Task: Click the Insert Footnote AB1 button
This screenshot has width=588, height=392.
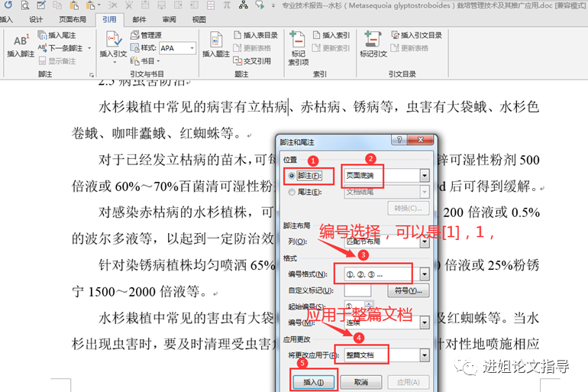Action: coord(21,46)
